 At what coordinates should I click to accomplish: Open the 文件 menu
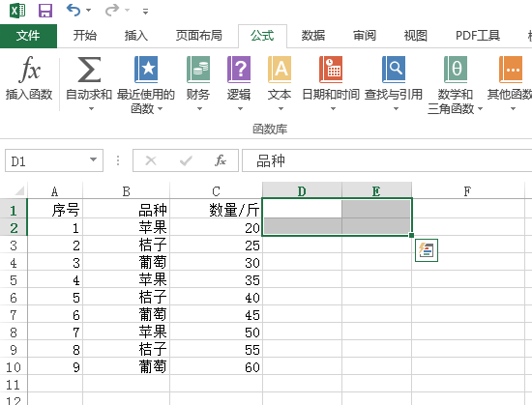tap(28, 36)
